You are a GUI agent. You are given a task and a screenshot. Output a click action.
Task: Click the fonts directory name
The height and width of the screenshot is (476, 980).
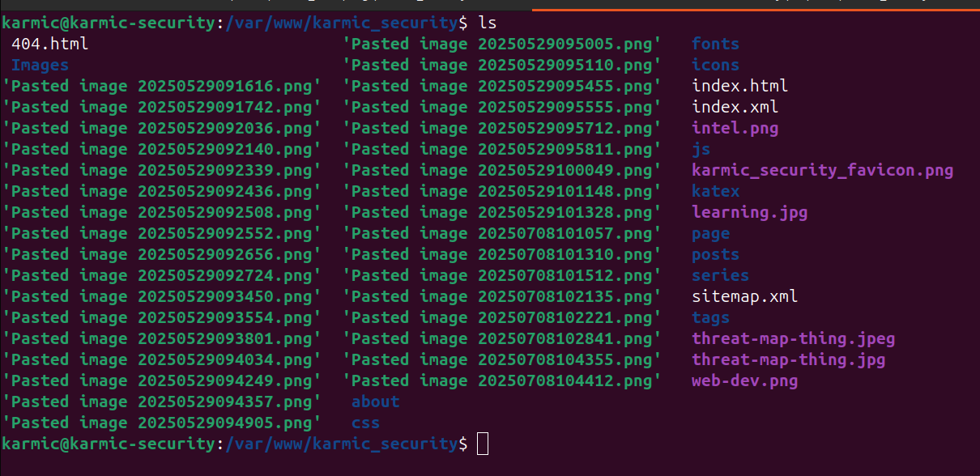point(715,44)
